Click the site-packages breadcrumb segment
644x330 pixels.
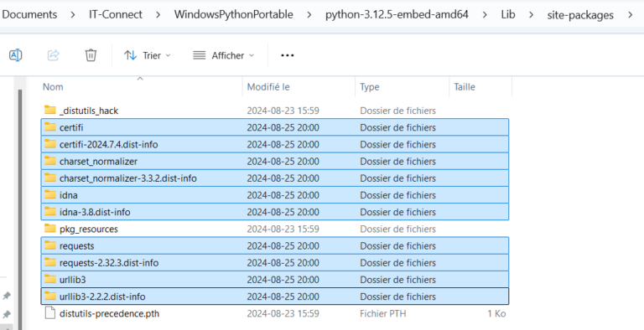(x=580, y=15)
